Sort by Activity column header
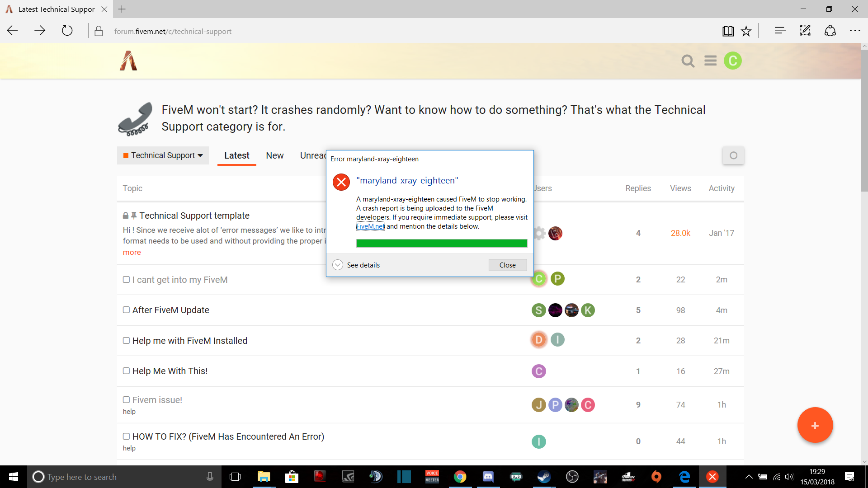 pyautogui.click(x=722, y=188)
